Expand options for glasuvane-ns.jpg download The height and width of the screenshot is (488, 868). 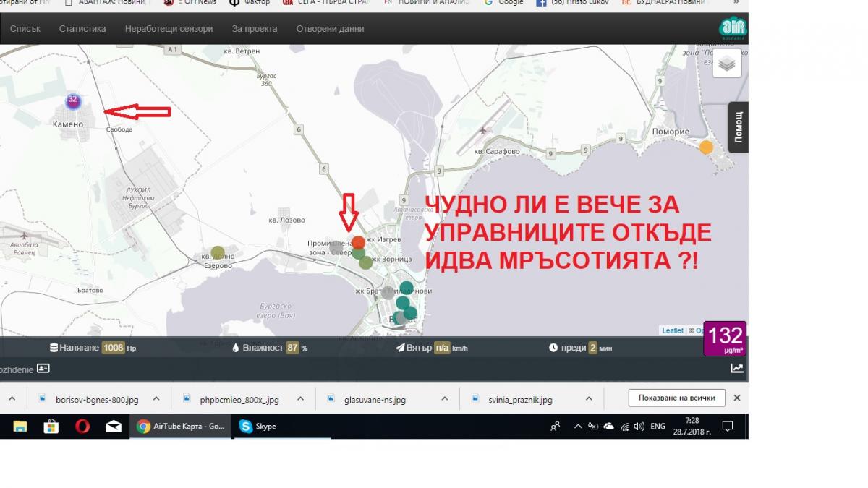coord(443,398)
